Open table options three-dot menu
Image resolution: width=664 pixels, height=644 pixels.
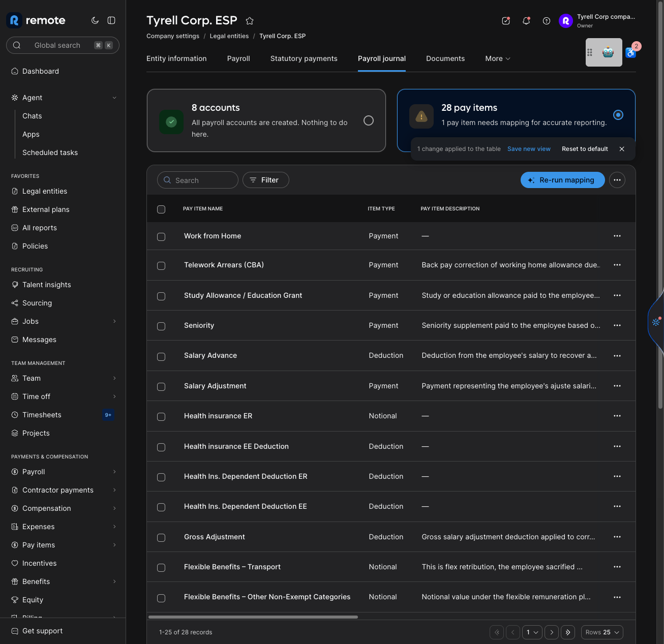[x=617, y=180]
